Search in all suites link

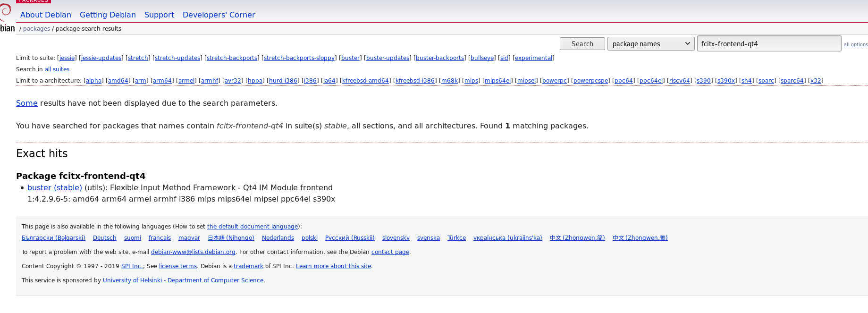point(57,69)
